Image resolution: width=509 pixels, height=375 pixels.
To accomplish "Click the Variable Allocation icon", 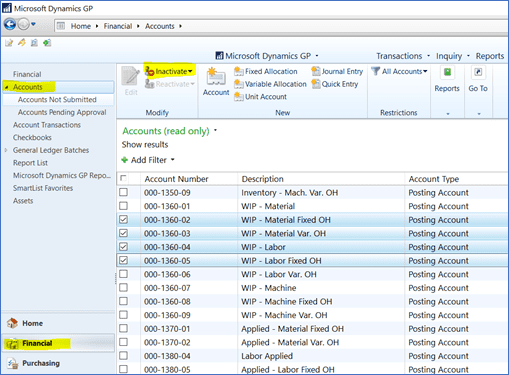I will click(239, 84).
